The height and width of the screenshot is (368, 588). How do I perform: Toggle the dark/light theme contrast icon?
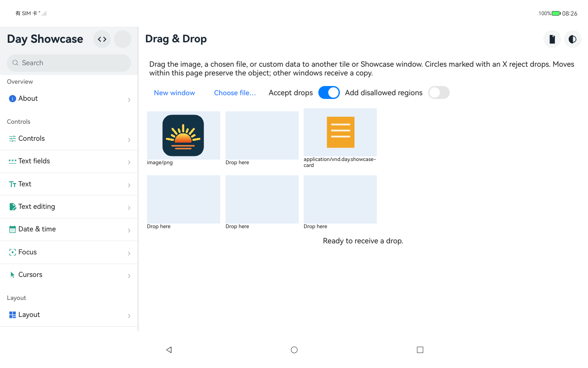572,39
